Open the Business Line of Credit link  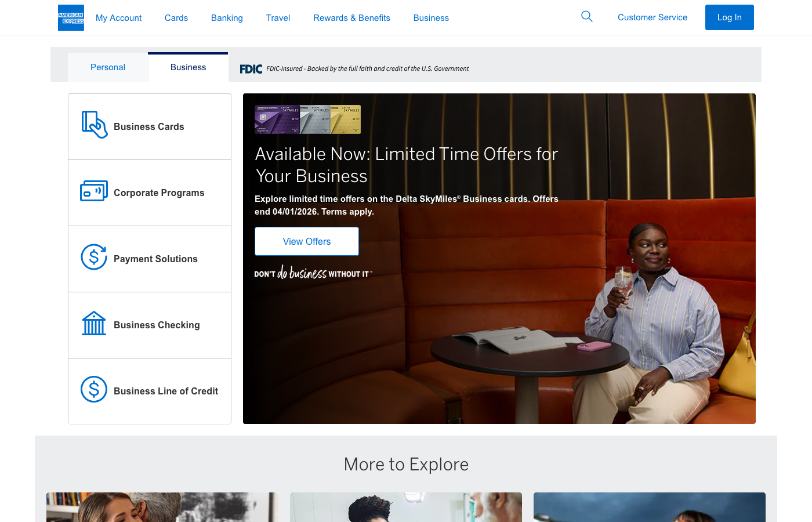(x=166, y=391)
